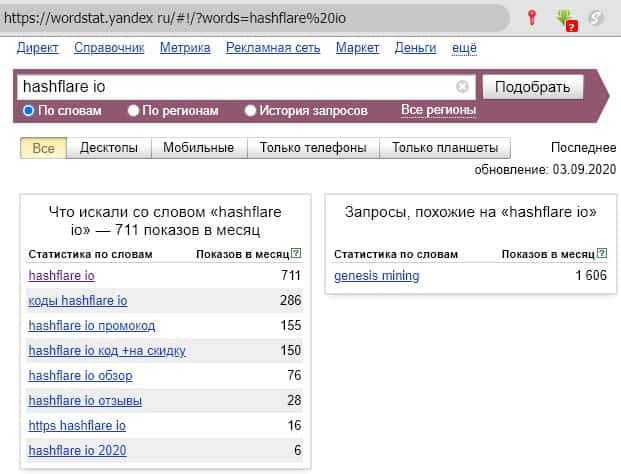This screenshot has height=474, width=621.
Task: Click the gray S extension icon
Action: coord(597,17)
